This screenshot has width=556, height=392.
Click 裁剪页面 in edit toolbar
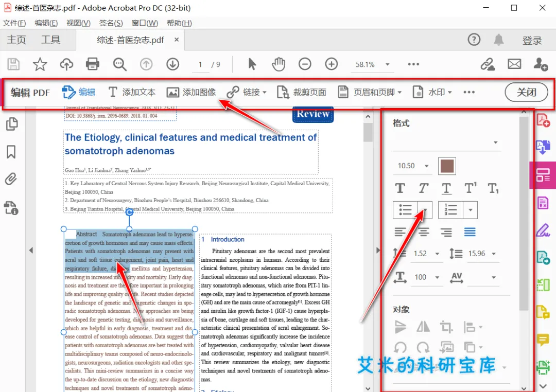pyautogui.click(x=302, y=92)
